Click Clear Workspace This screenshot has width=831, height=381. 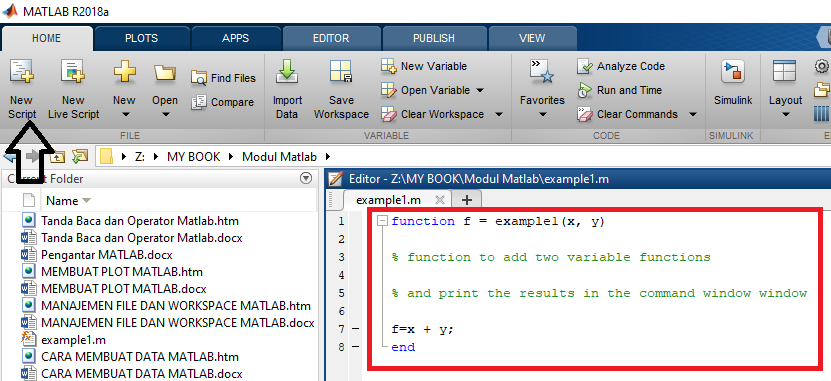pyautogui.click(x=432, y=114)
